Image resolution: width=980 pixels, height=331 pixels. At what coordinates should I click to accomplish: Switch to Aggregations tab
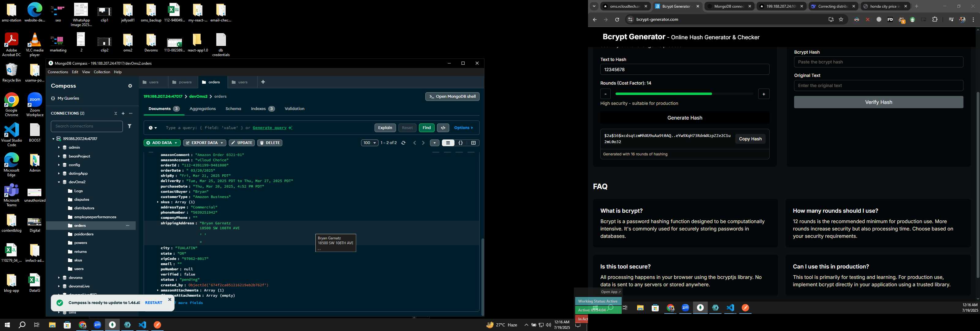[x=202, y=109]
